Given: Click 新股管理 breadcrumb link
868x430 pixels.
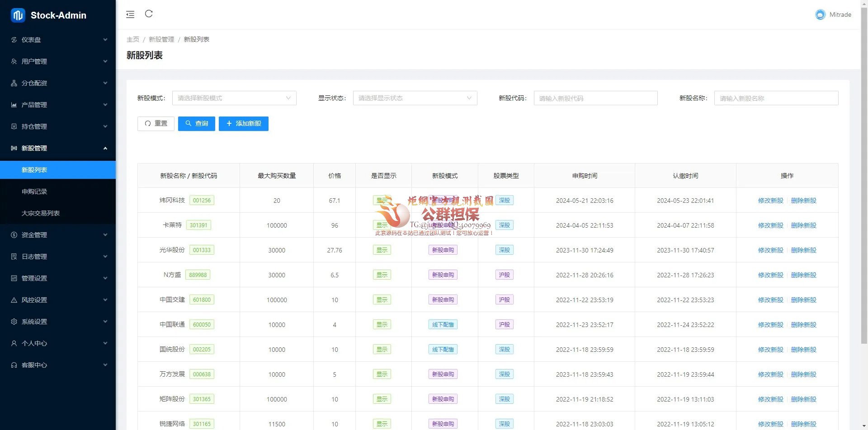Looking at the screenshot, I should 161,39.
